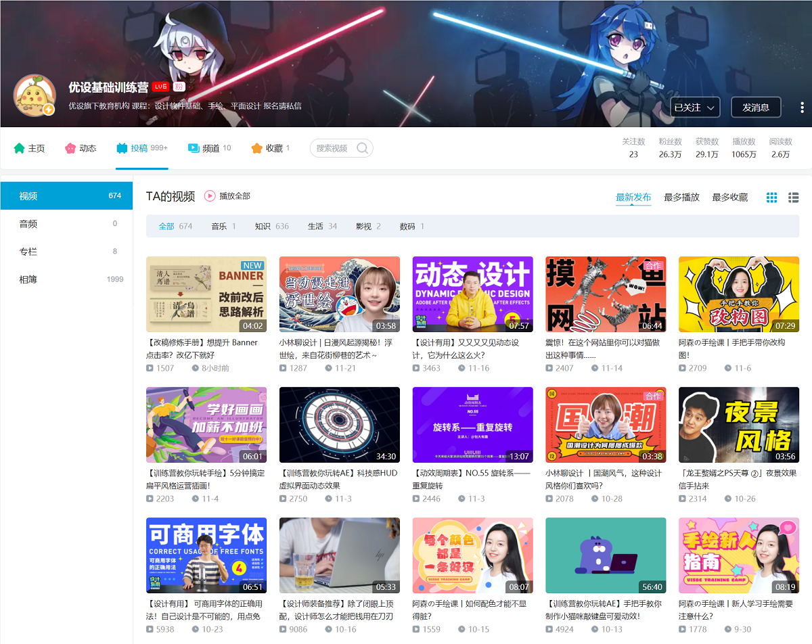Viewport: 812px width, 644px height.
Task: Click the magnifier search icon
Action: (x=363, y=148)
